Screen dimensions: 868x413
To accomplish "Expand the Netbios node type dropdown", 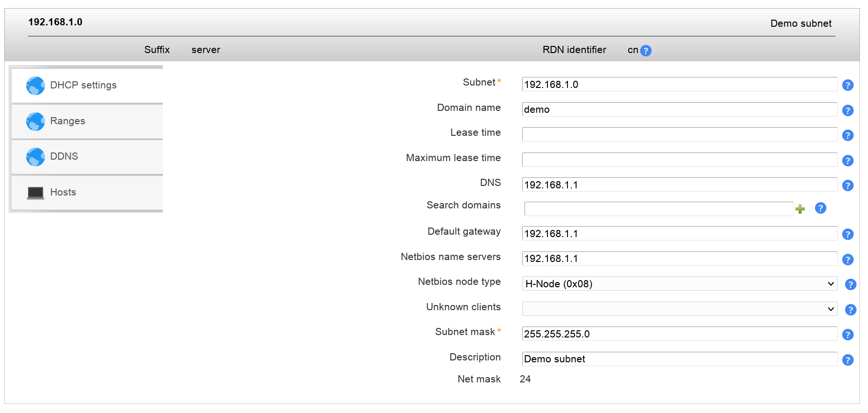I will pos(679,284).
